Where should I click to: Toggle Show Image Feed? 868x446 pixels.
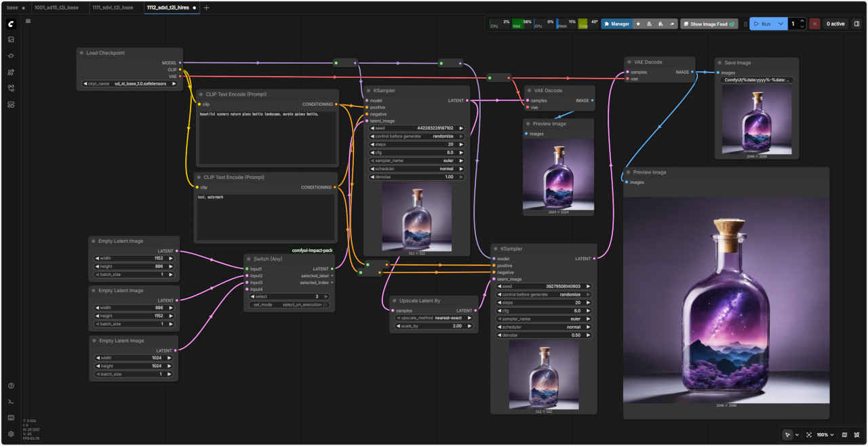click(708, 24)
